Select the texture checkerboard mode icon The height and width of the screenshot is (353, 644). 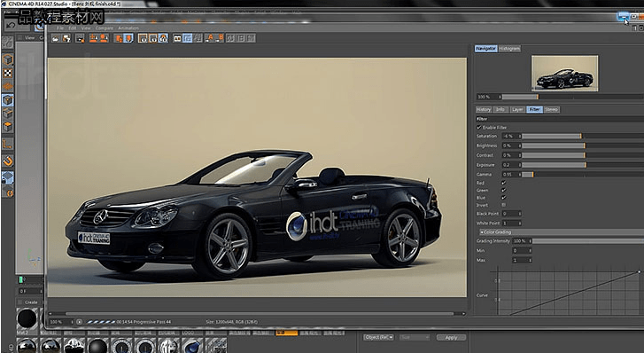point(8,74)
